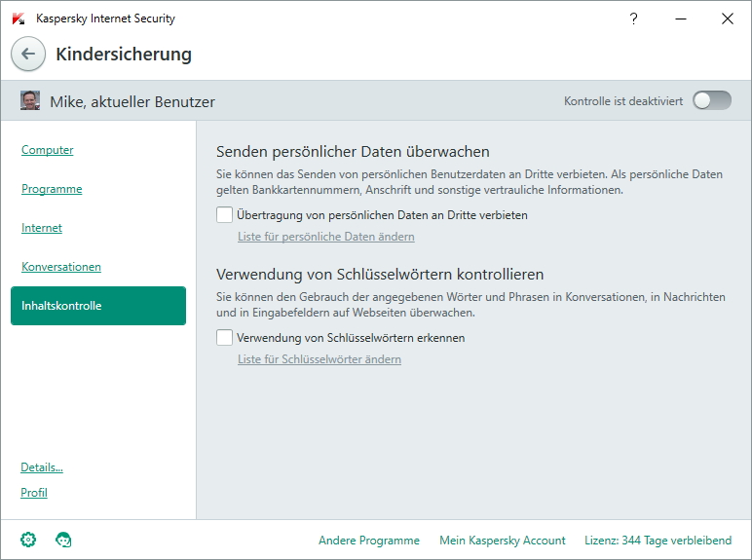Viewport: 752px width, 560px height.
Task: Click 'Verwendung von Schlüsselwörtern kontrollieren' heading
Action: coord(380,275)
